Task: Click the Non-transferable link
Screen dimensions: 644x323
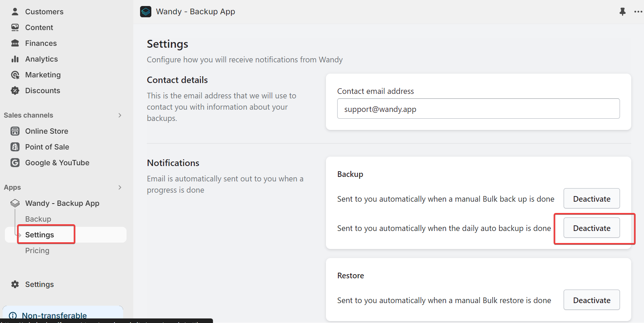Action: (x=54, y=315)
